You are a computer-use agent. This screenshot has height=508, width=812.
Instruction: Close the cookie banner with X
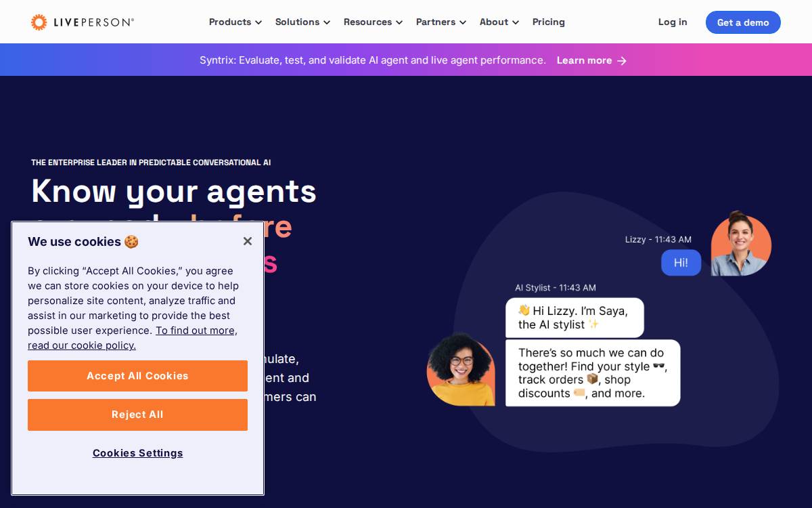[248, 241]
